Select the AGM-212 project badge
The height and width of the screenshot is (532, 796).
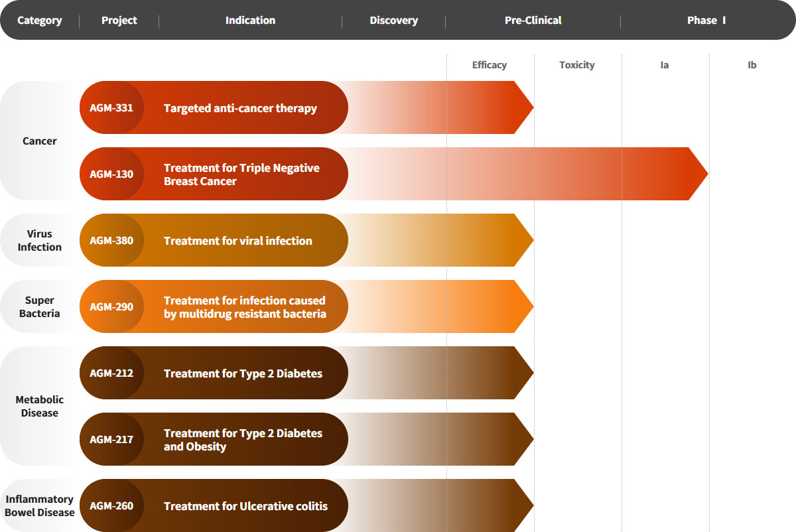click(111, 373)
